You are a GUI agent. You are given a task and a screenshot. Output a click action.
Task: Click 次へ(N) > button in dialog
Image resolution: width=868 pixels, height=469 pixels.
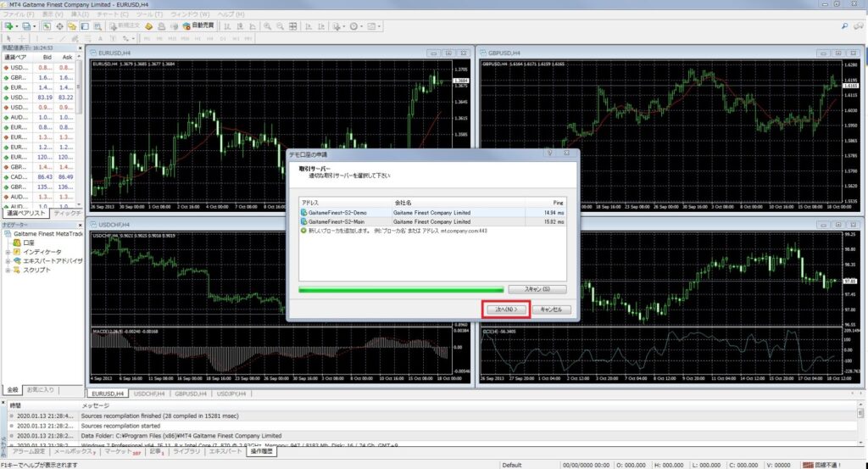coord(506,310)
